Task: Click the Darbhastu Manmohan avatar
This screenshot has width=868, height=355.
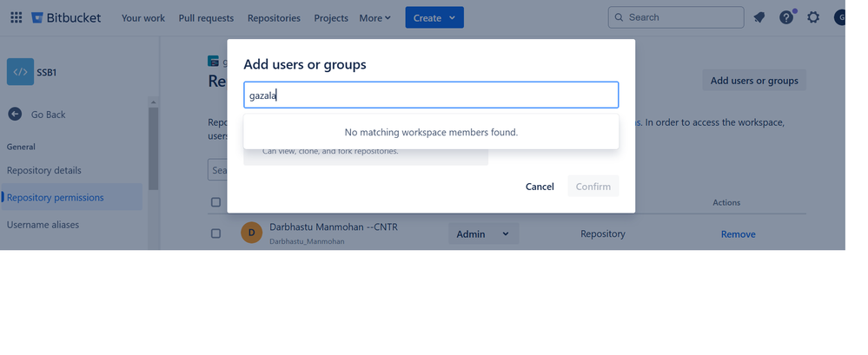Action: click(x=251, y=233)
